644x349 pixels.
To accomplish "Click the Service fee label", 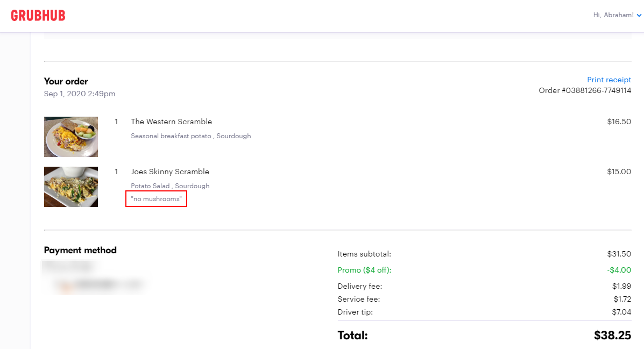I will tap(358, 299).
